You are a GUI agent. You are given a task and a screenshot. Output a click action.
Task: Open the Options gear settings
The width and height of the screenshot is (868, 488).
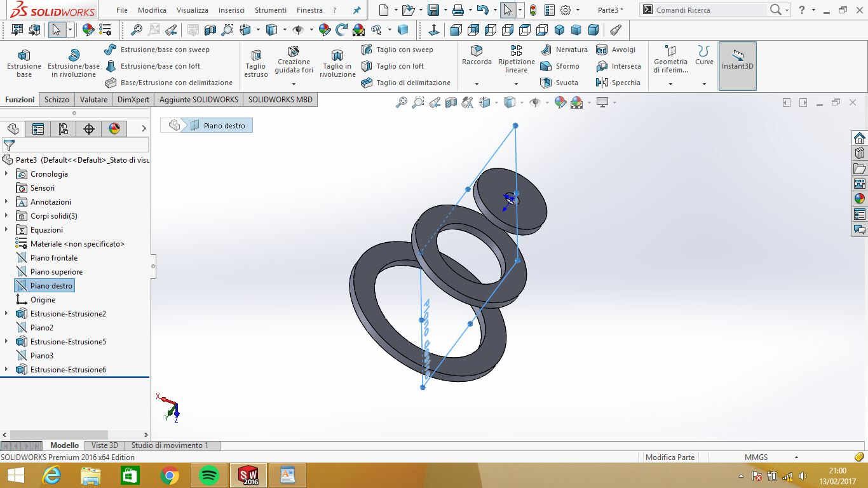[566, 10]
